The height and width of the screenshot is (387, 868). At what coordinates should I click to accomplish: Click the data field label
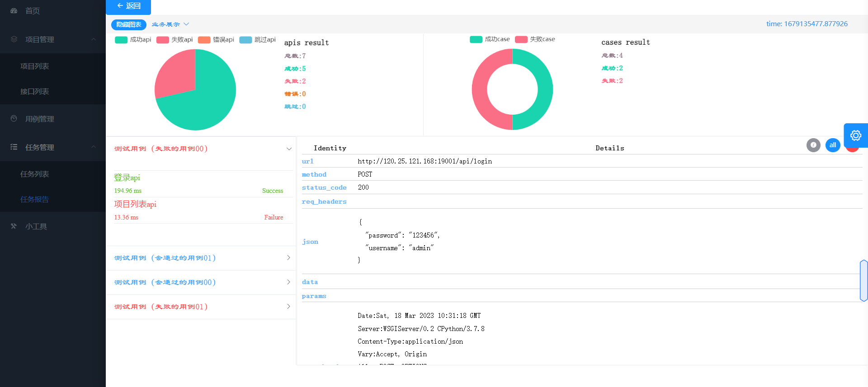310,282
